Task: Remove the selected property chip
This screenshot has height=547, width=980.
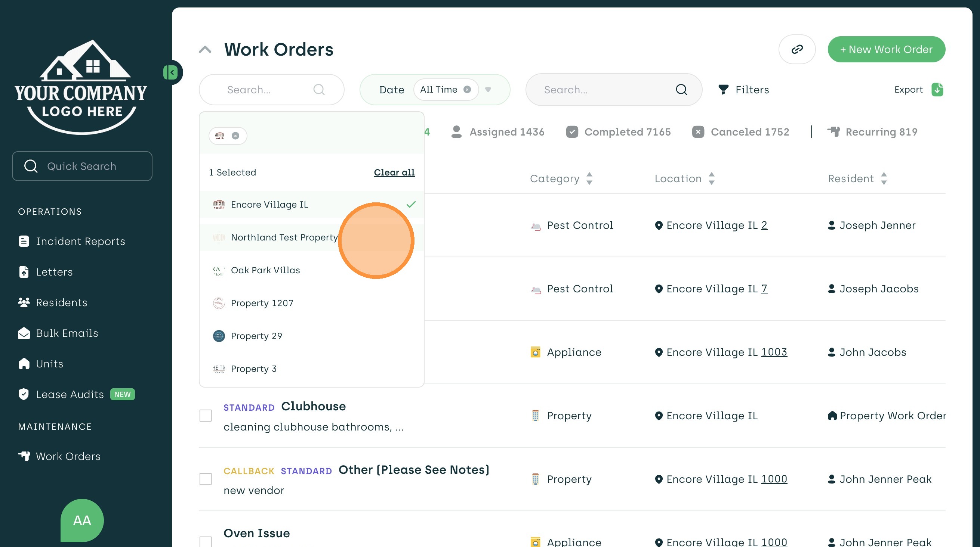Action: (x=235, y=136)
